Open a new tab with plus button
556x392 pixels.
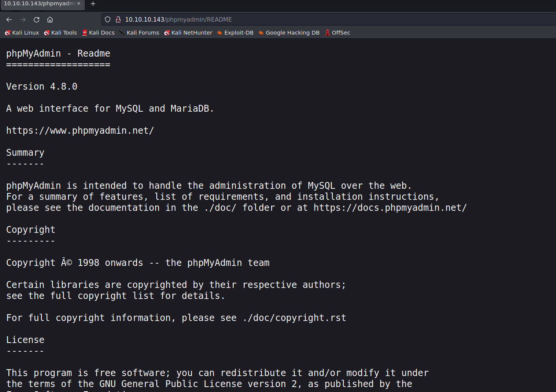pyautogui.click(x=93, y=4)
